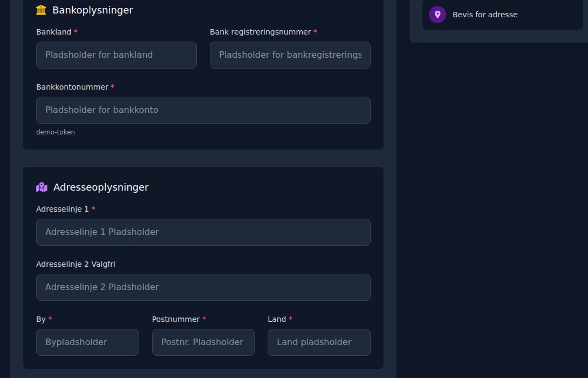
Task: Click the Adresseoplysninger section heading
Action: (101, 187)
